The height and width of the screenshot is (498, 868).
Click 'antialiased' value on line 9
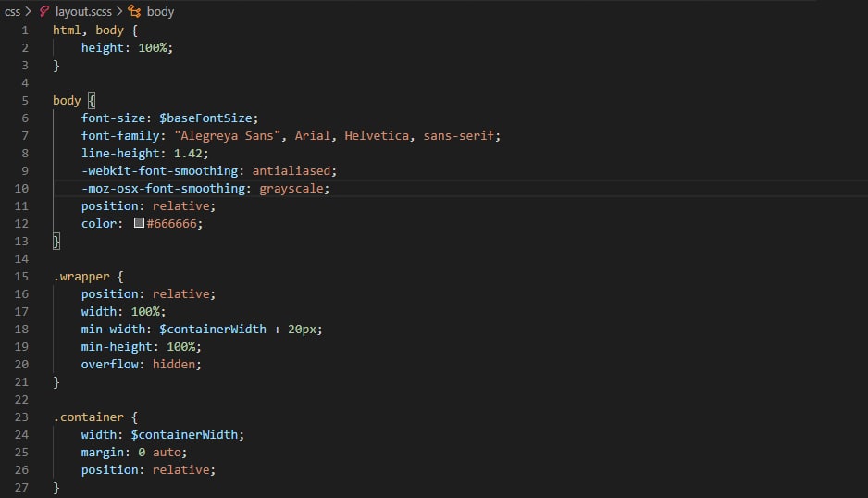pyautogui.click(x=291, y=171)
